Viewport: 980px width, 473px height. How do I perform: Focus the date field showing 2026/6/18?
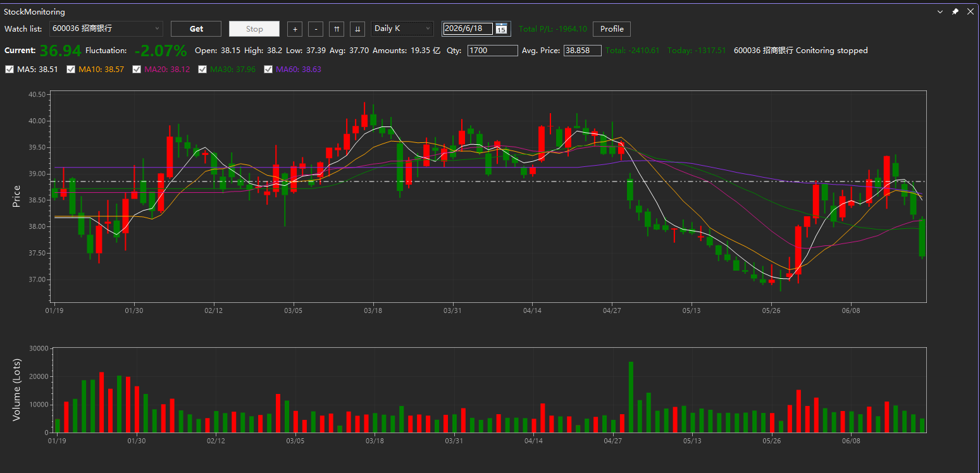pos(468,28)
